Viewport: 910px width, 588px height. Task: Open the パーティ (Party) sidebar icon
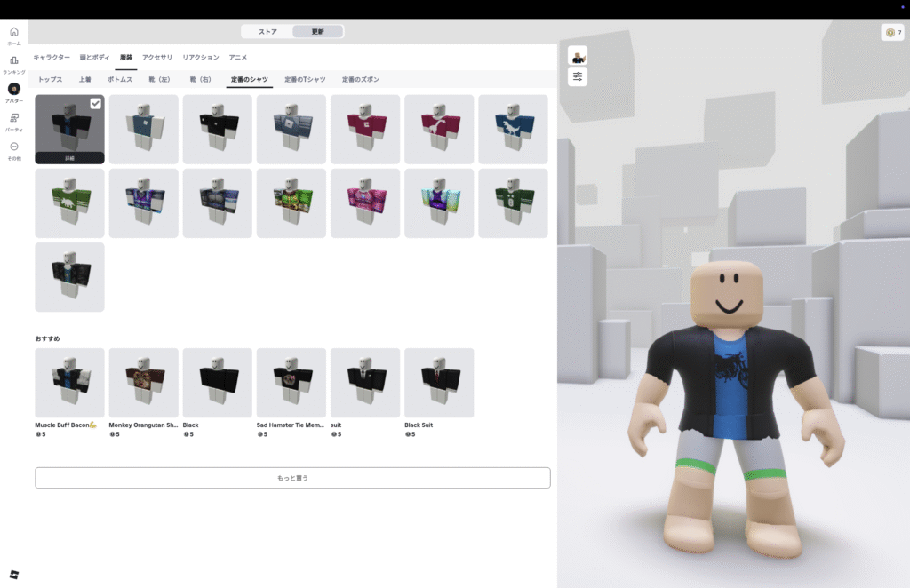coord(14,121)
